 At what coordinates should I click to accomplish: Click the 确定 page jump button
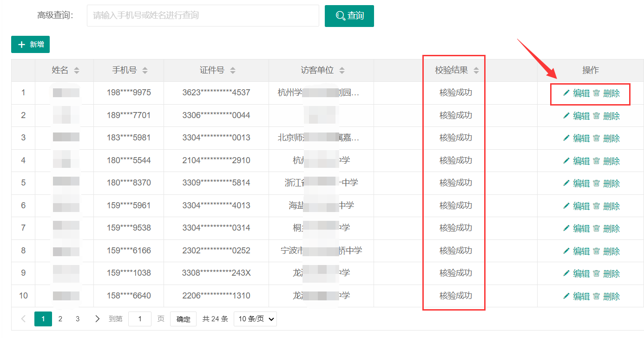(x=183, y=319)
